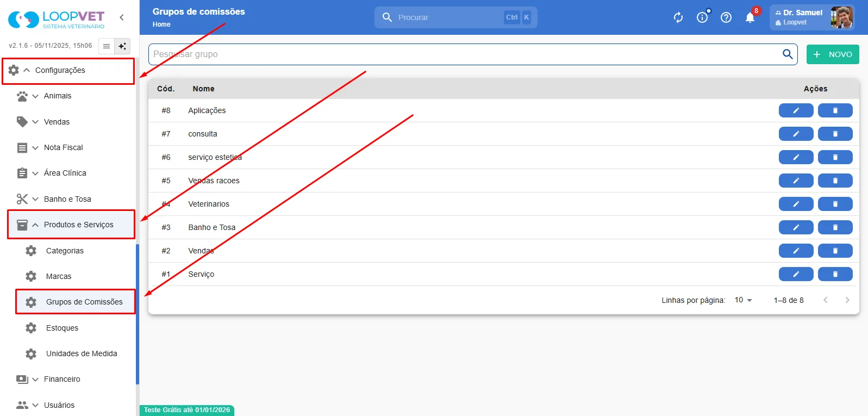Delete the #2 Vendas group
The image size is (868, 416).
click(835, 251)
